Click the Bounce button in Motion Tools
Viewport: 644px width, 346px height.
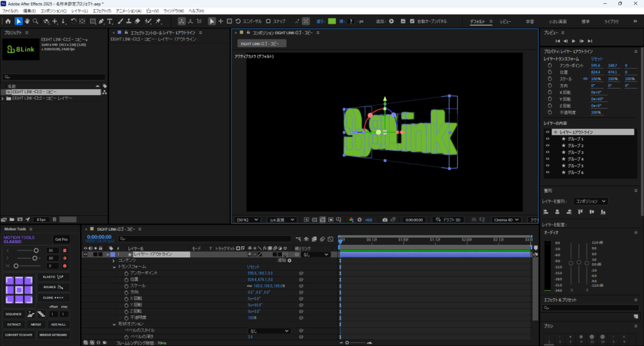point(53,287)
